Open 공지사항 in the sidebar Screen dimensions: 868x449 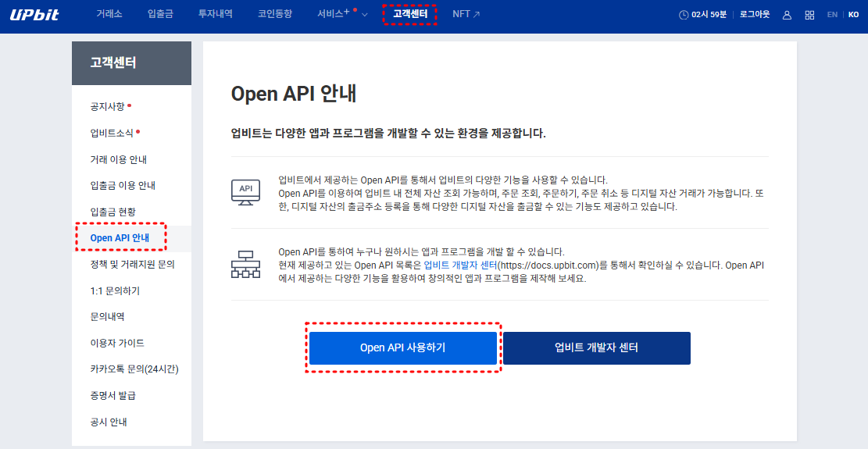tap(107, 107)
